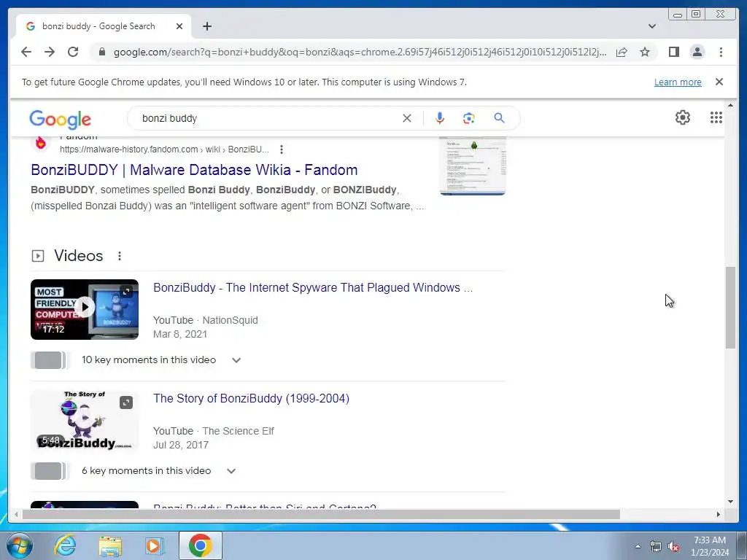
Task: Open the Chrome side panel
Action: point(673,52)
